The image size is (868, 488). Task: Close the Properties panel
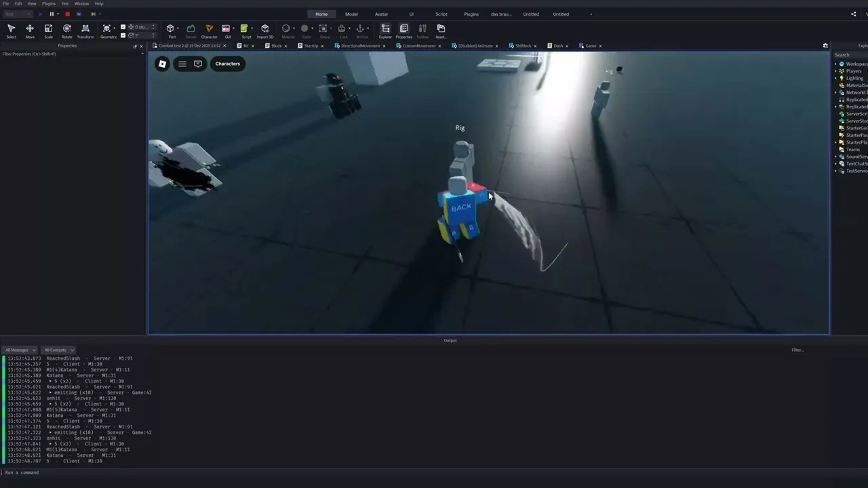pos(141,46)
